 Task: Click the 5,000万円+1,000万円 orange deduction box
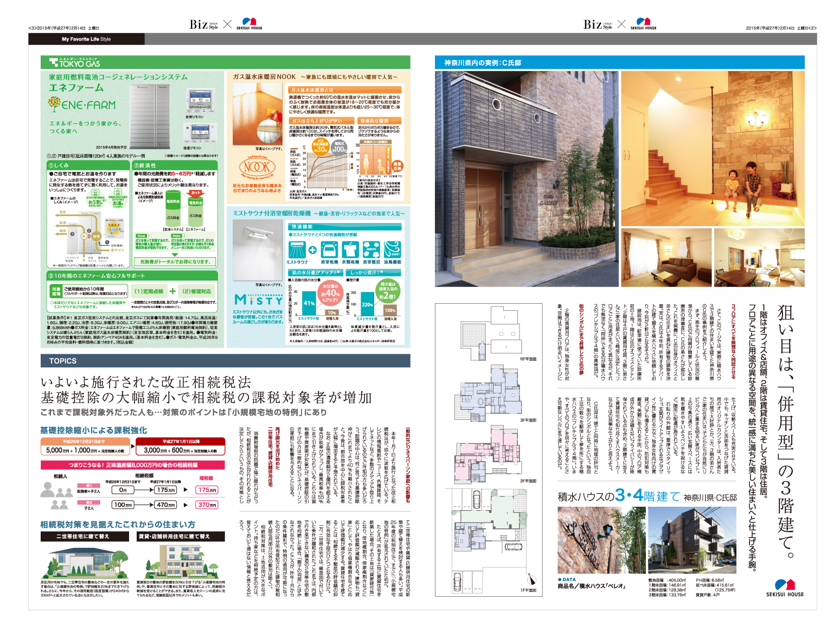click(x=85, y=447)
